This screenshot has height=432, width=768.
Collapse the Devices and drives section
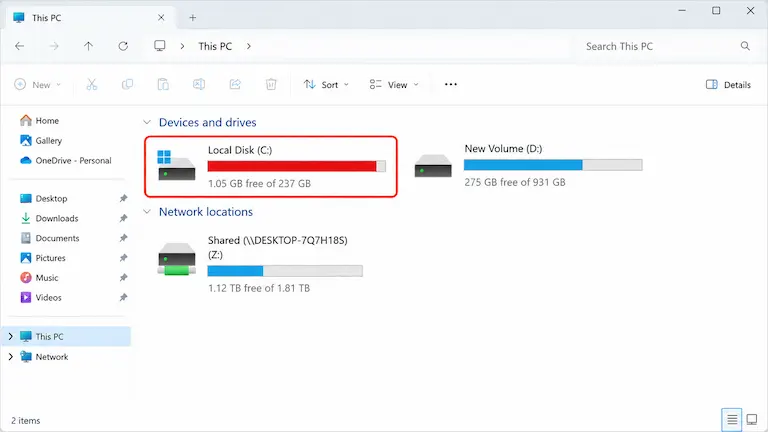(147, 122)
